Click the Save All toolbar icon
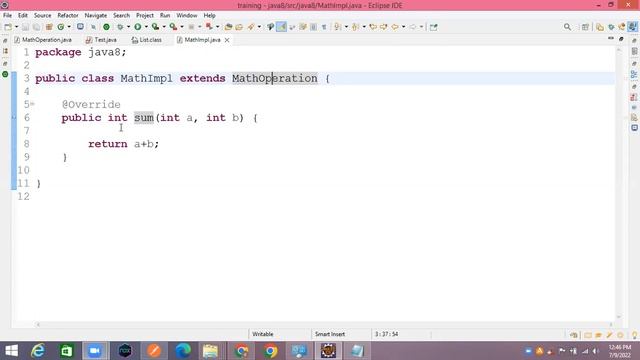640x360 pixels. pos(36,27)
